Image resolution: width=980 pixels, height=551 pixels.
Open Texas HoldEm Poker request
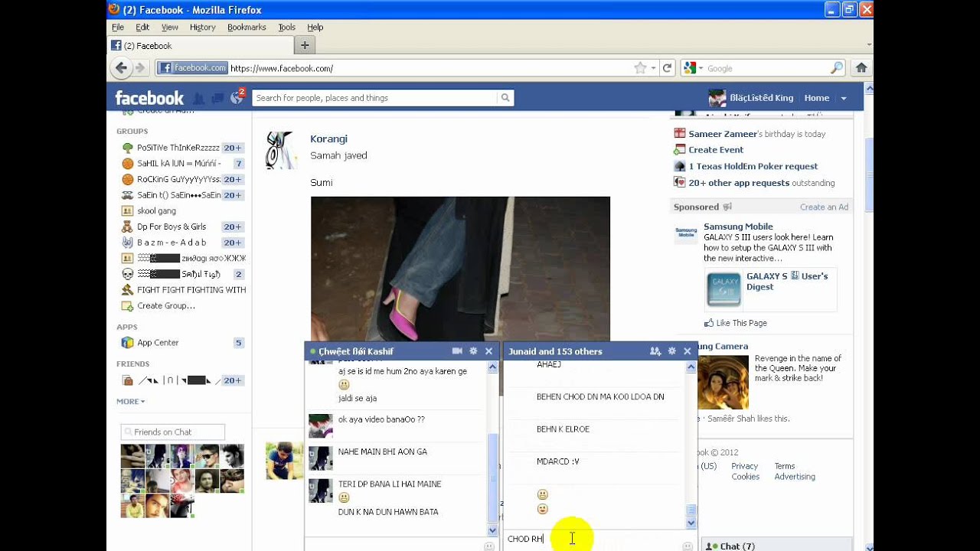coord(753,166)
